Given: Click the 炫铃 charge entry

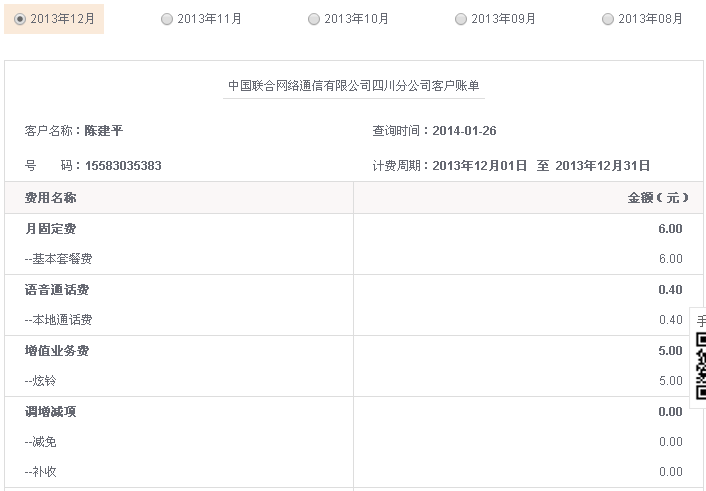Looking at the screenshot, I should [x=41, y=381].
